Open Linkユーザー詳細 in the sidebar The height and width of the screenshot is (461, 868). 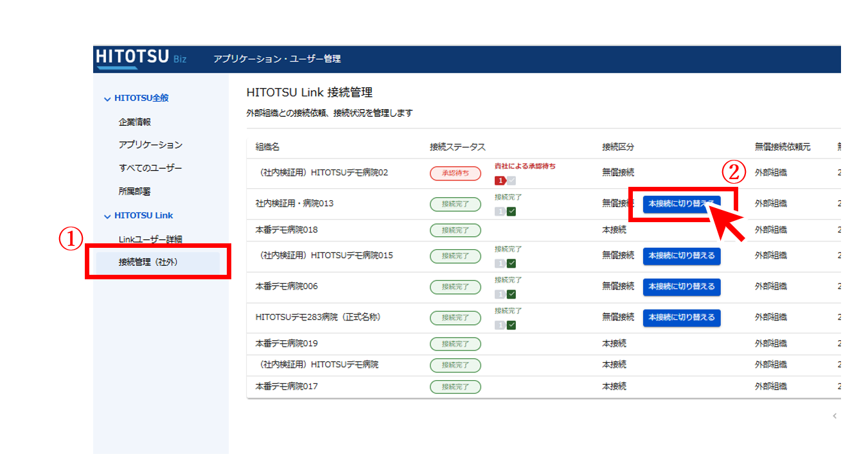150,239
